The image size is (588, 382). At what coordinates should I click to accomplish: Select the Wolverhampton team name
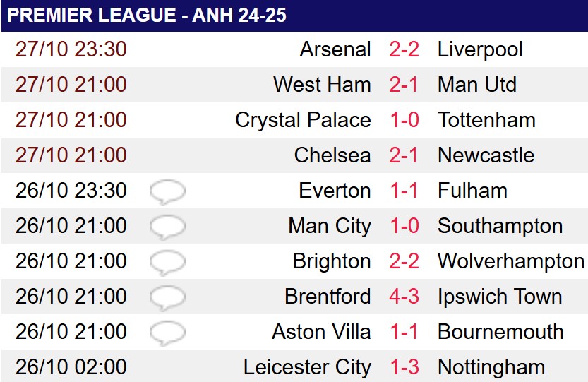pyautogui.click(x=511, y=261)
